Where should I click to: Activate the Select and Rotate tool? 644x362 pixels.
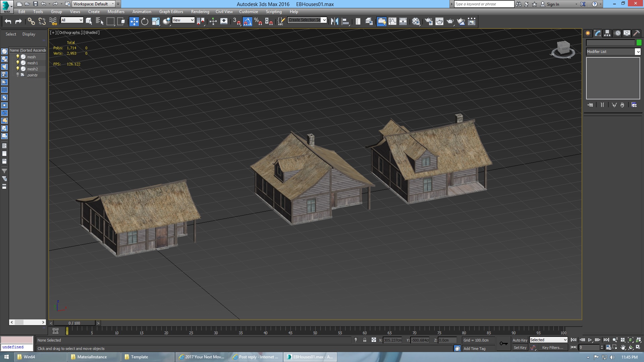145,21
